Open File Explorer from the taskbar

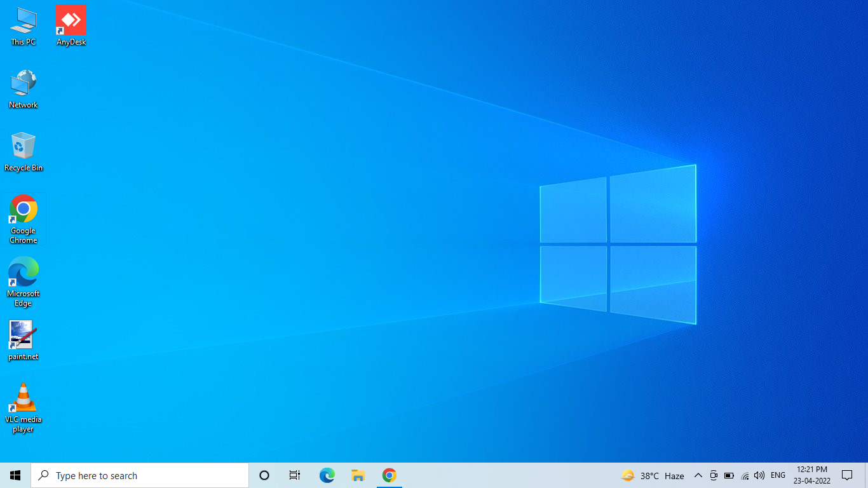(358, 475)
